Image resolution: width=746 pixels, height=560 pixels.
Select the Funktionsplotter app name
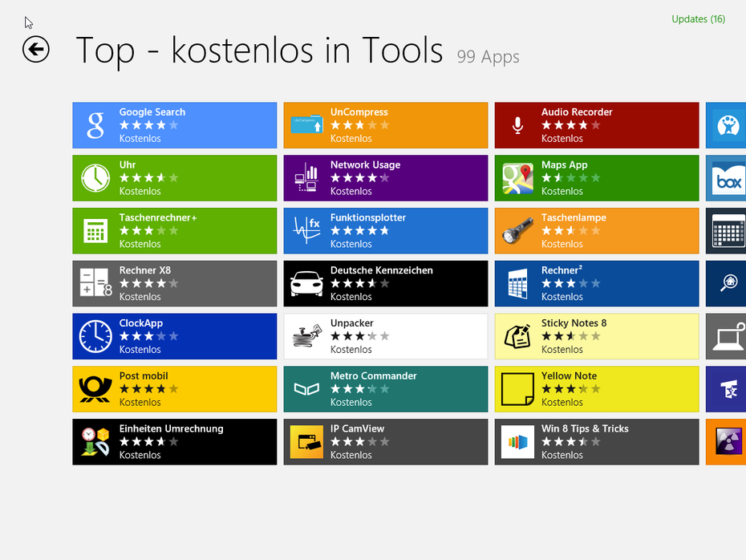coord(368,217)
